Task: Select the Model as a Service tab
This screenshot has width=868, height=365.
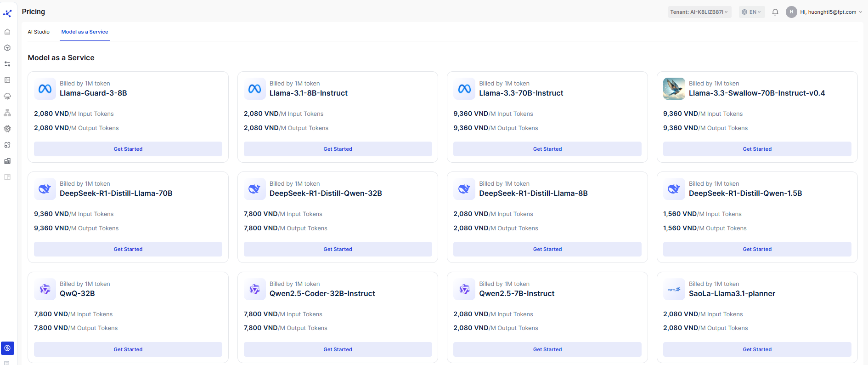Action: click(85, 32)
